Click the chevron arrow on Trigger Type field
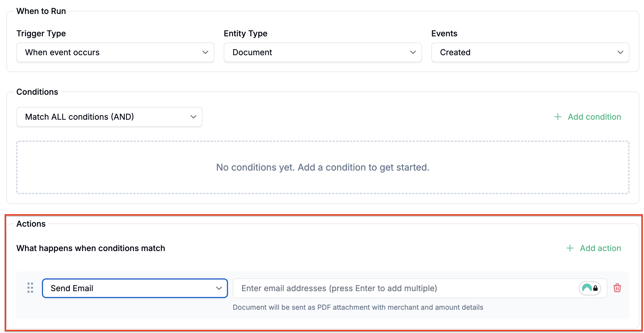Screen dimensions: 644x333 (205, 52)
